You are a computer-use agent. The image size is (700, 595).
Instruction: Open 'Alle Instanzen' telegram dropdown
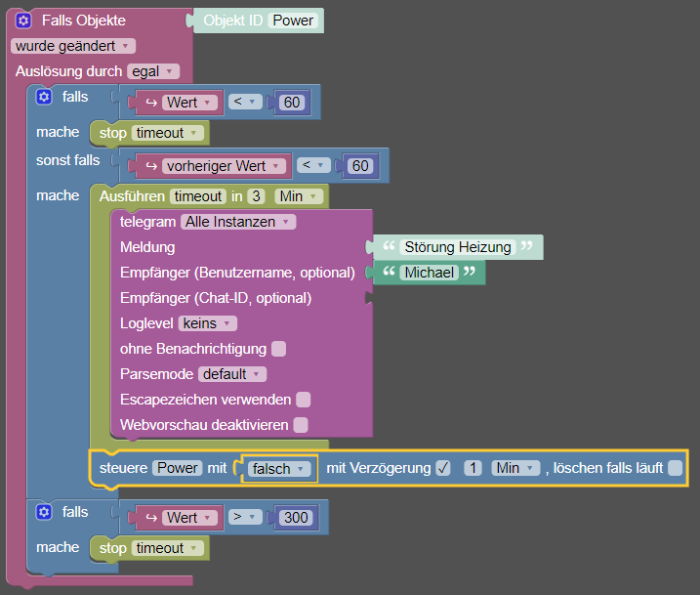tap(238, 222)
